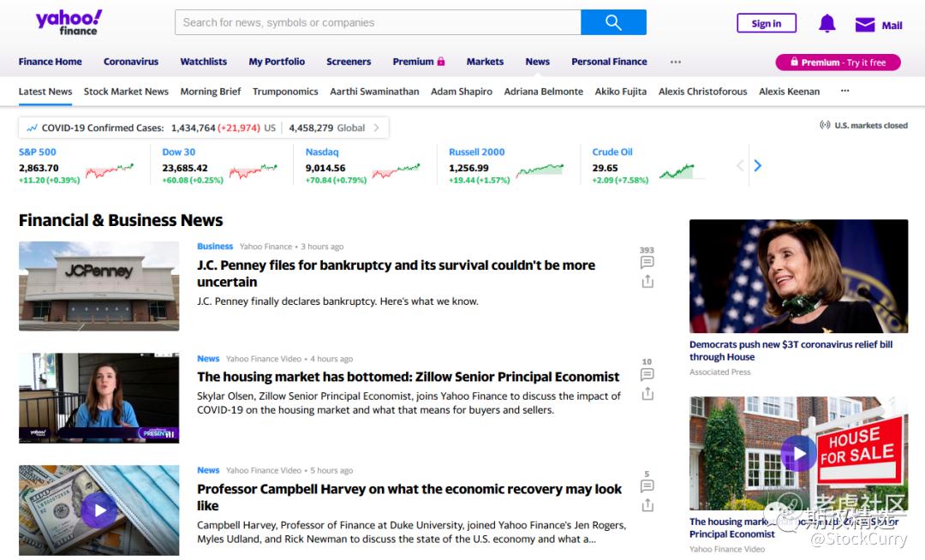Open the notifications bell
This screenshot has width=925, height=560.
tap(827, 24)
